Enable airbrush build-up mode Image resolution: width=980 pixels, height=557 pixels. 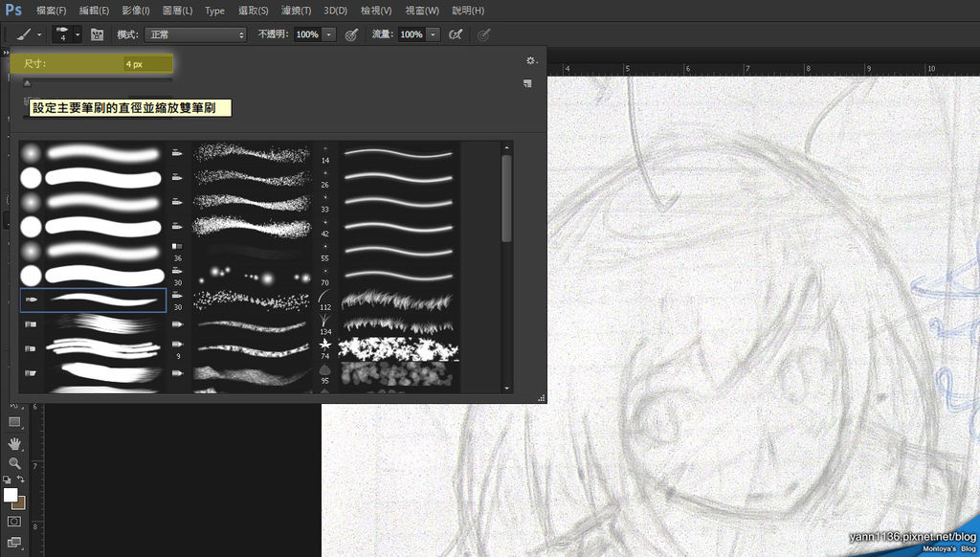tap(456, 34)
